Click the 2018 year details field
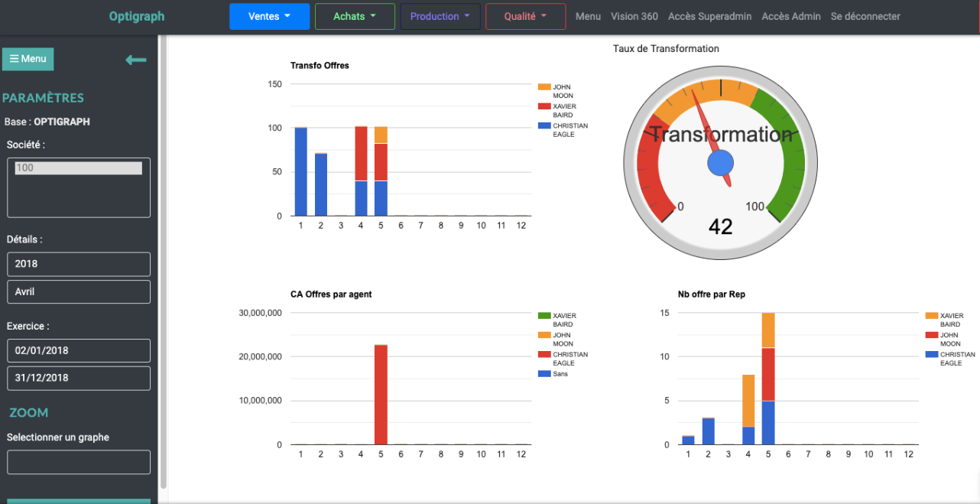The width and height of the screenshot is (980, 504). coord(79,264)
